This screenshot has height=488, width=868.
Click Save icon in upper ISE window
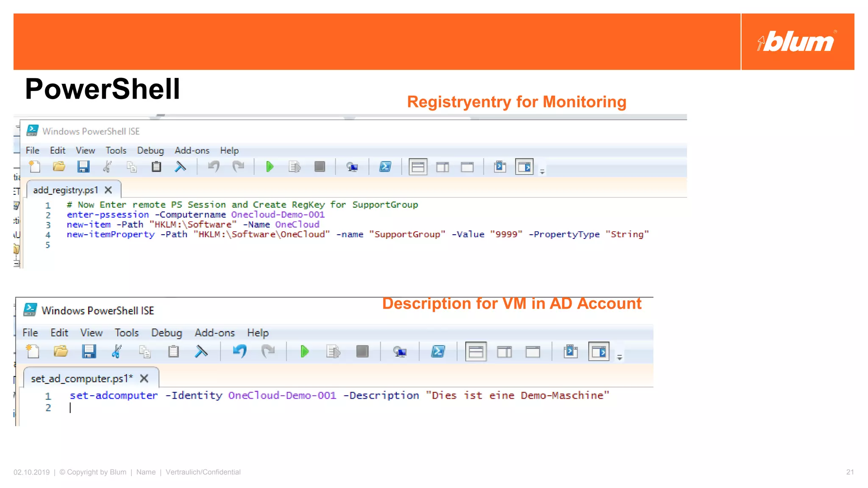pyautogui.click(x=83, y=167)
